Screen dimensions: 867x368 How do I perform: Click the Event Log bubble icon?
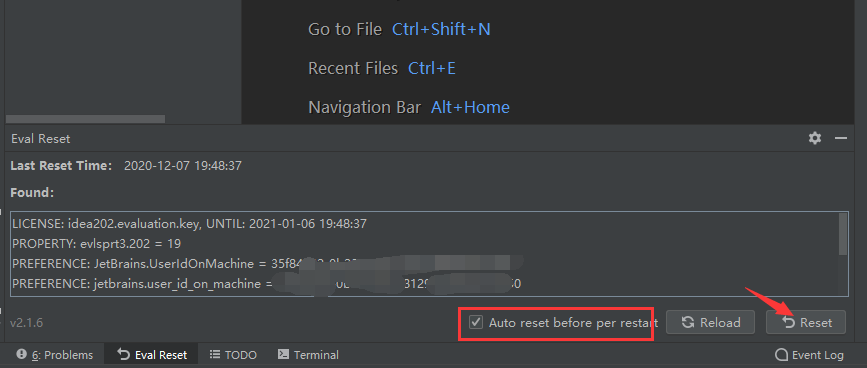click(x=781, y=355)
